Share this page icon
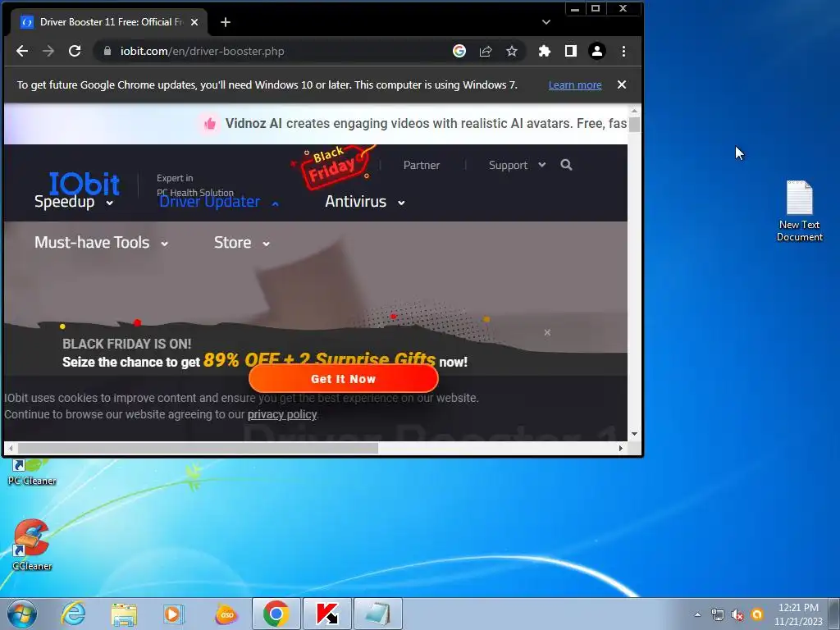 tap(486, 51)
